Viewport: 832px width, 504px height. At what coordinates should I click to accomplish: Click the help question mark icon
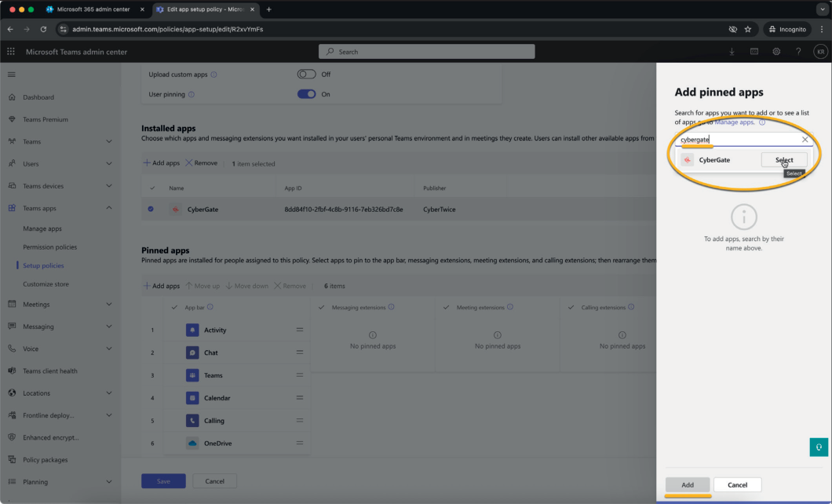798,51
